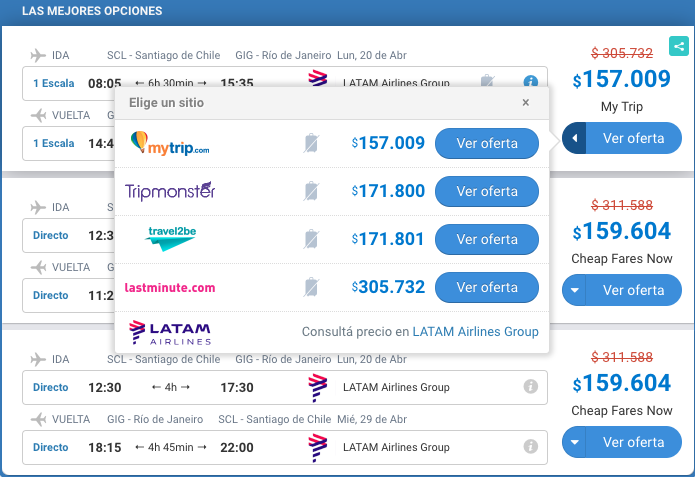Click the LATAM Airlines logo in popup
Screen dimensions: 695x477
pos(170,332)
